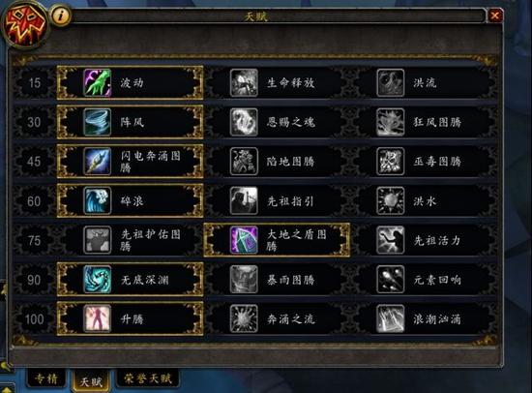Select the 大地之盾图腾 talent icon
This screenshot has height=393, width=532.
click(x=244, y=240)
